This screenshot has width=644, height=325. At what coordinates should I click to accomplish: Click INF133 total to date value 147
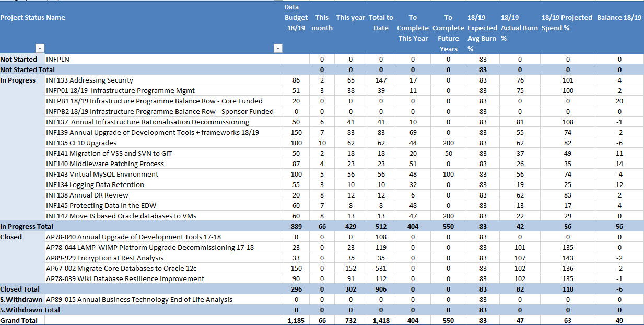click(381, 80)
